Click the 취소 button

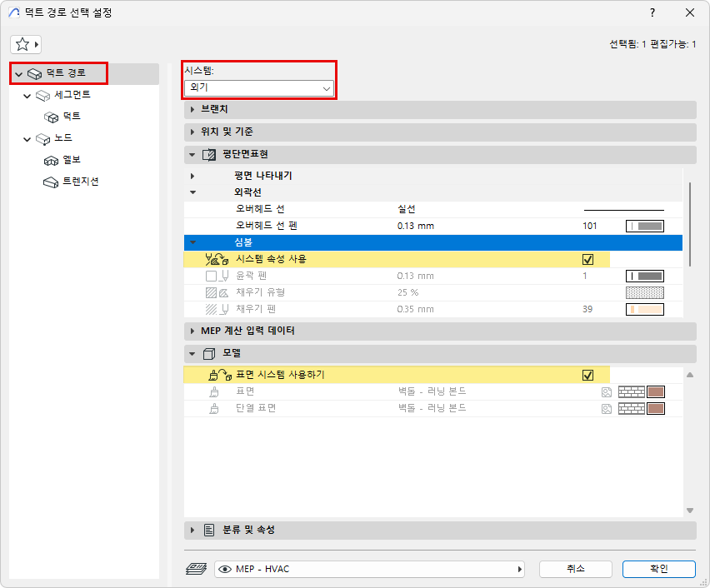576,569
